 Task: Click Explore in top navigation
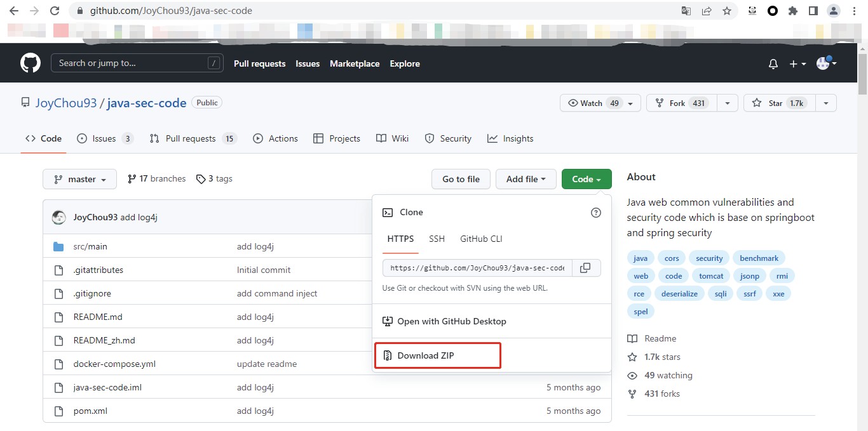point(405,63)
